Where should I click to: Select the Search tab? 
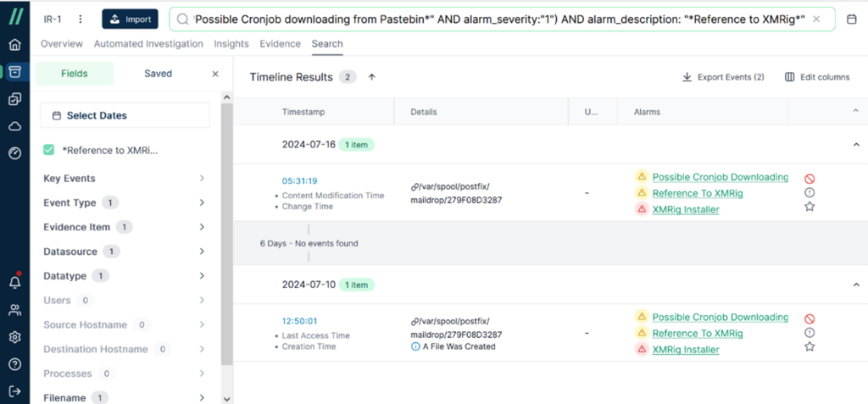point(327,44)
